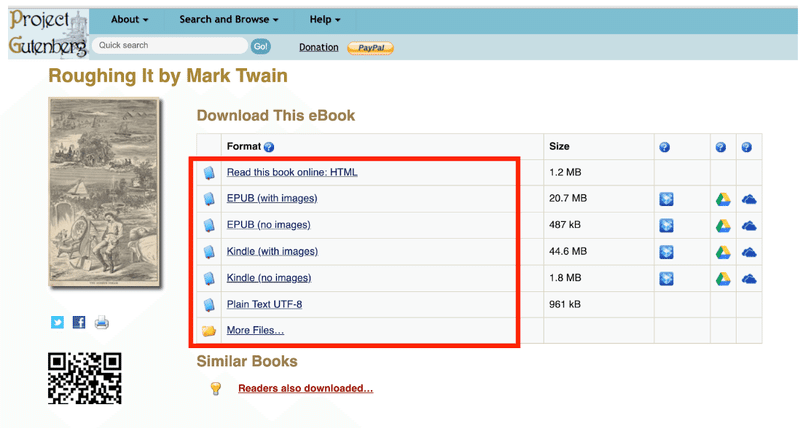Save EPUB (with images) to OneDrive

point(749,199)
